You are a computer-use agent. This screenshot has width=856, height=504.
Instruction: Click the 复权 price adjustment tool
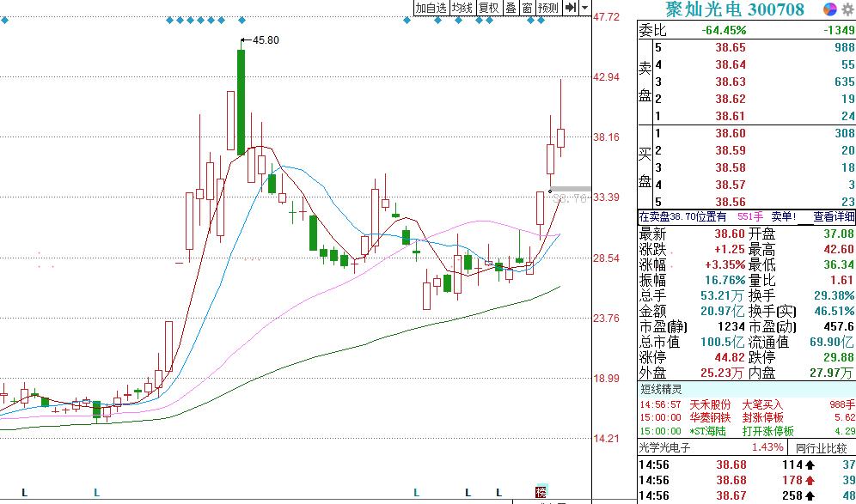pos(487,6)
